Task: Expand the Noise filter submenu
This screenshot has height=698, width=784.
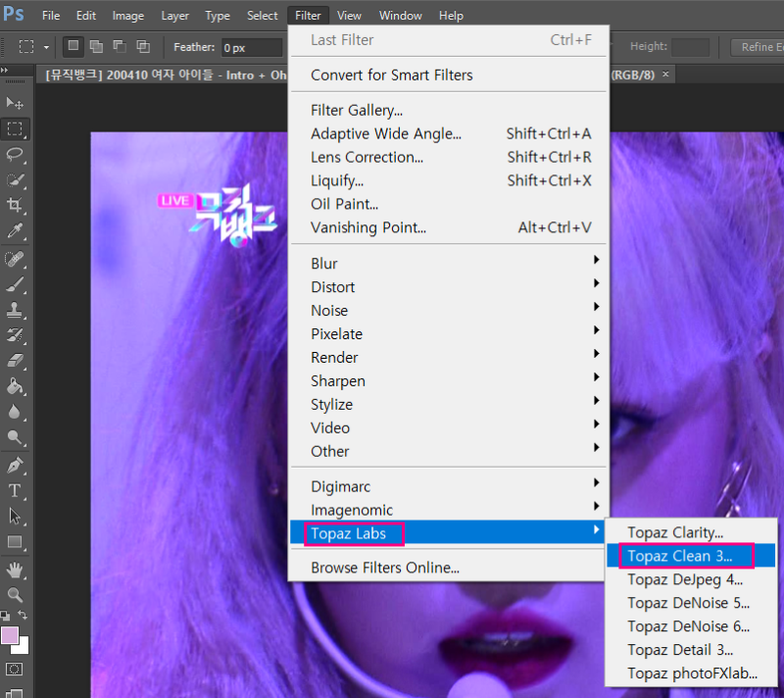Action: pos(450,310)
